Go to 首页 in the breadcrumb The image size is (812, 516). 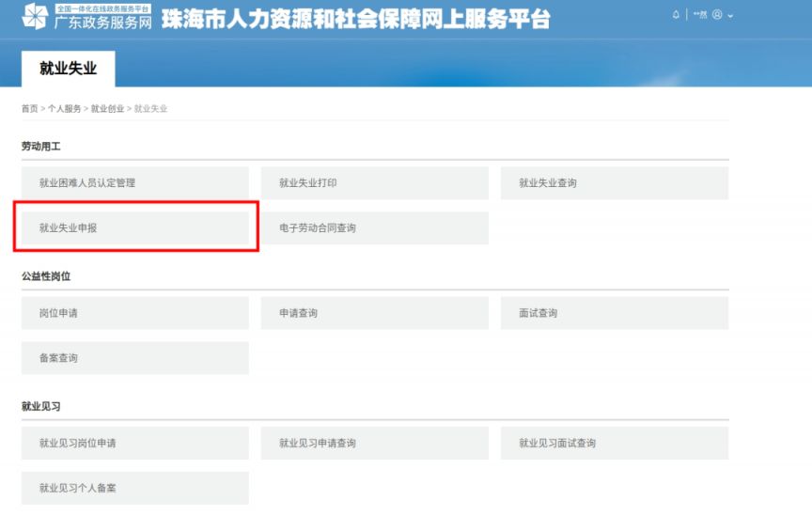(x=29, y=108)
